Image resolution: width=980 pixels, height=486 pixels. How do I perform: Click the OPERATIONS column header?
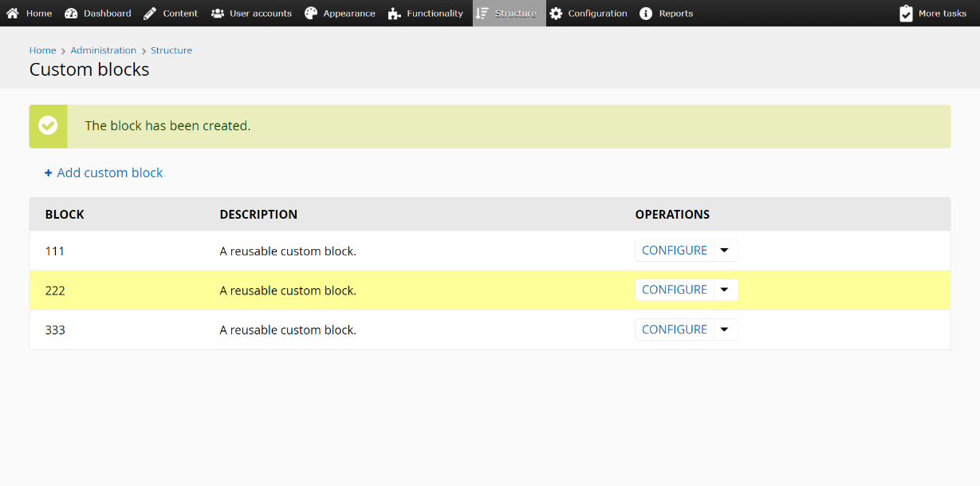click(672, 215)
